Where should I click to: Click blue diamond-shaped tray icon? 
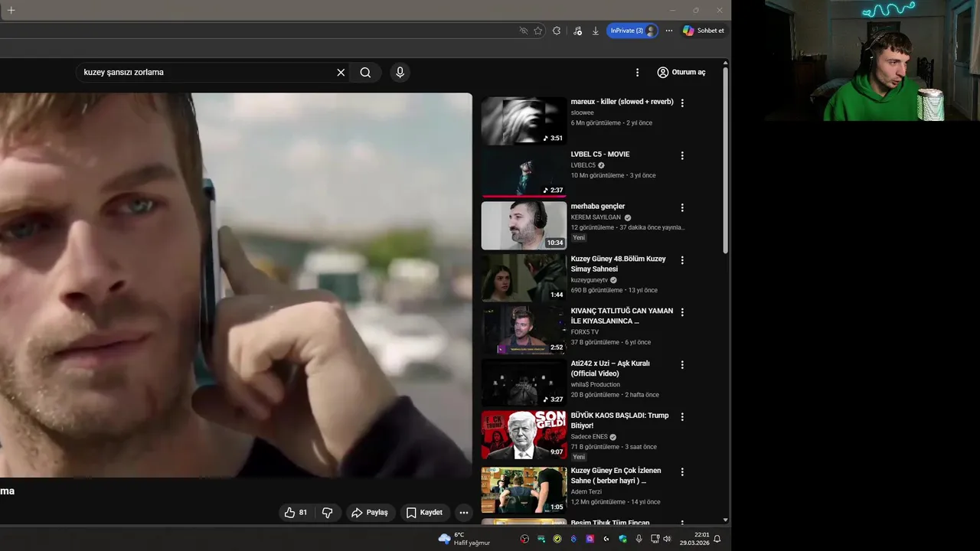coord(573,539)
